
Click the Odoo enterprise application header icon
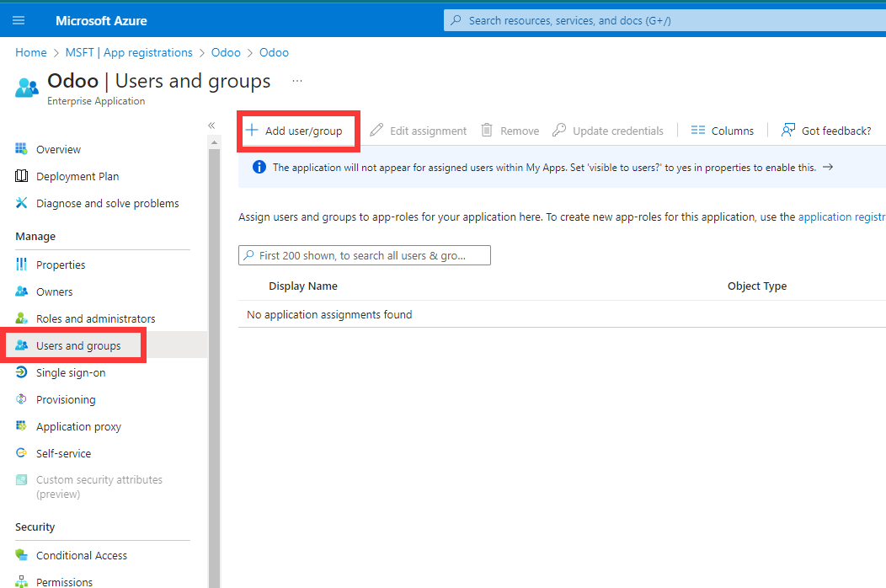click(x=27, y=88)
